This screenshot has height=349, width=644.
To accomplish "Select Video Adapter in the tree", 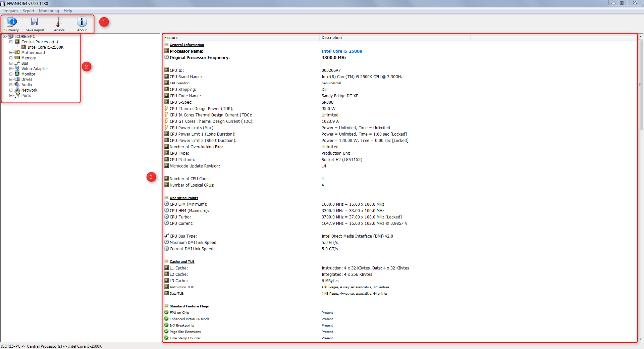I will (x=35, y=69).
